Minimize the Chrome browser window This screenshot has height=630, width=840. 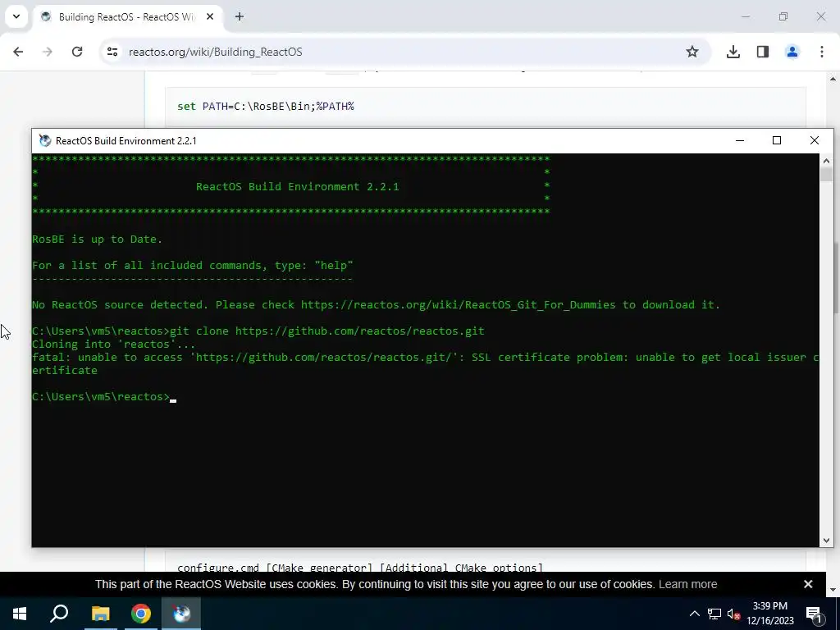[x=745, y=16]
